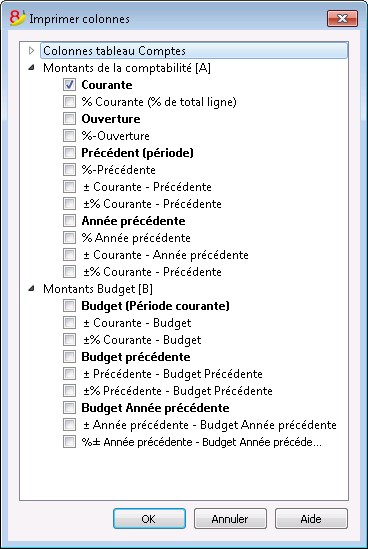This screenshot has height=549, width=368.
Task: Confirm with the OK button
Action: (x=149, y=519)
